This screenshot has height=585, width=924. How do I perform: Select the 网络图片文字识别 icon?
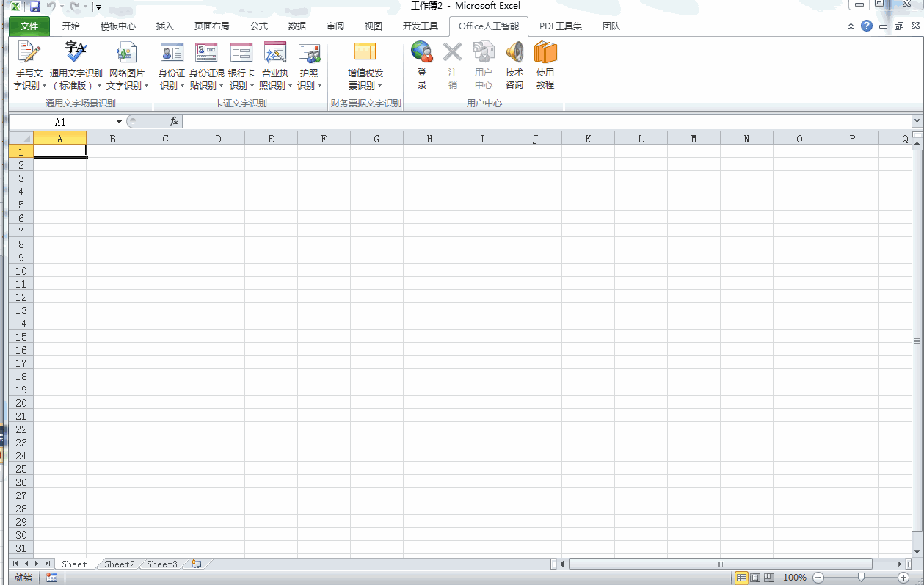127,54
